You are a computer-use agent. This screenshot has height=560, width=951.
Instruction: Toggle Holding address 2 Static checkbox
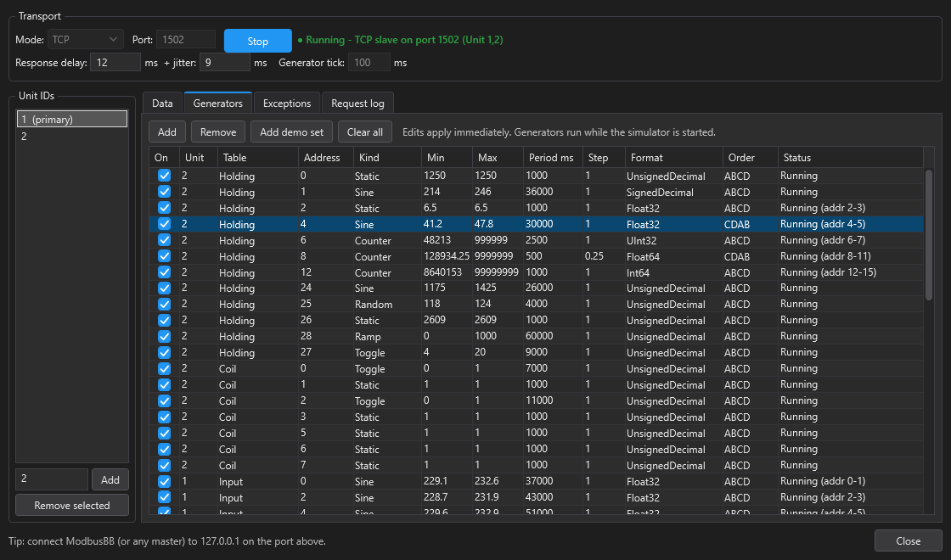(165, 208)
